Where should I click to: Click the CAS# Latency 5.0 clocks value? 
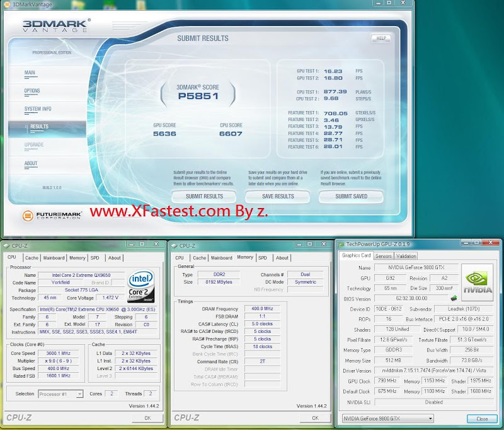[262, 324]
